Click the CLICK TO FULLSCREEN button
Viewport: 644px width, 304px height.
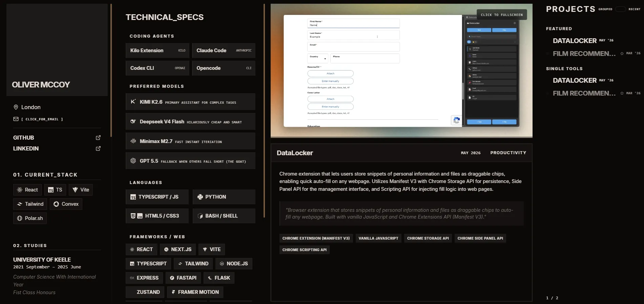(502, 15)
